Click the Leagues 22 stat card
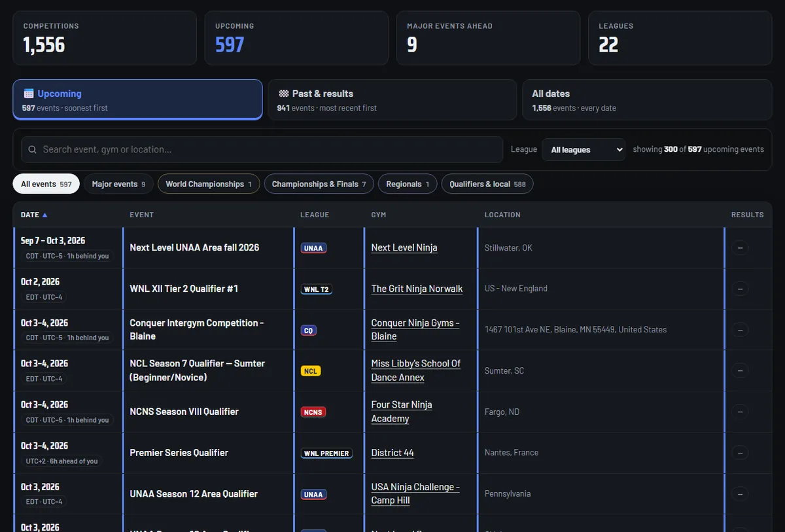 tap(680, 38)
